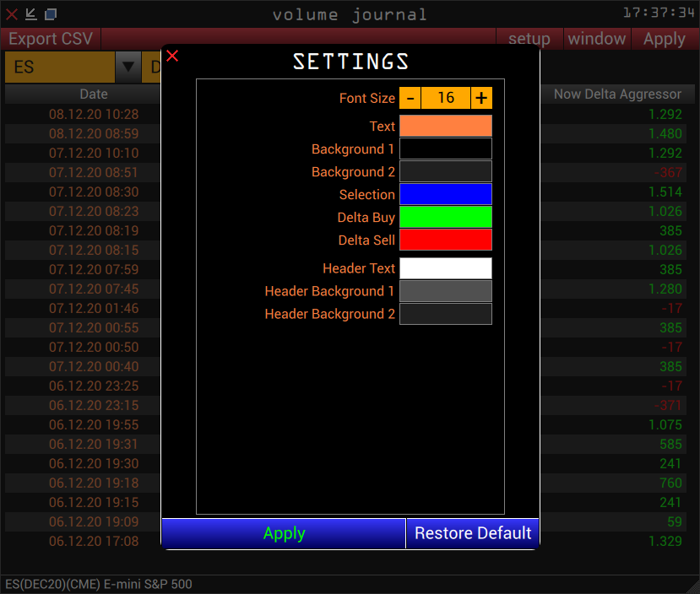The height and width of the screenshot is (594, 700).
Task: Close the Settings dialog with the red X
Action: click(x=172, y=56)
